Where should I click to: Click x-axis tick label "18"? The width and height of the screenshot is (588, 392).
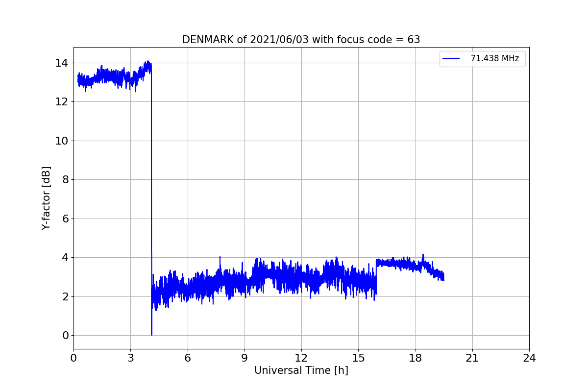pos(415,358)
